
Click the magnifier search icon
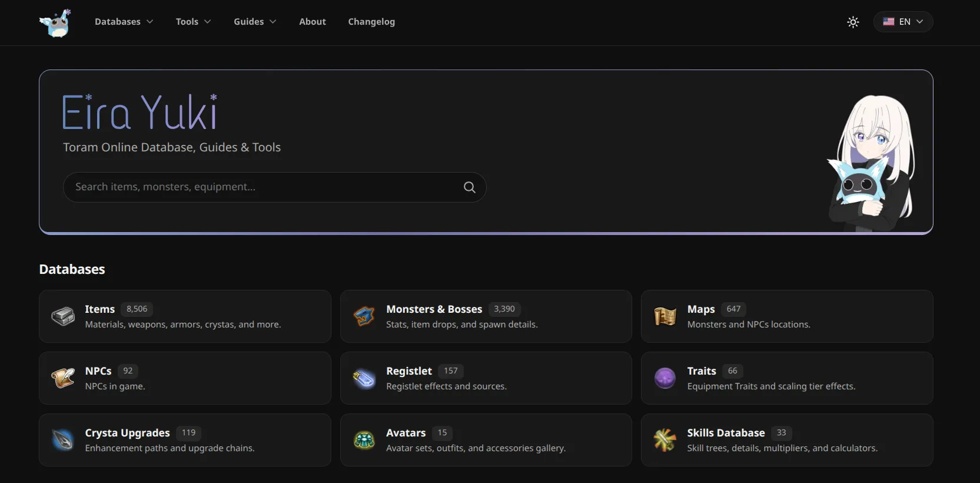[x=469, y=187]
